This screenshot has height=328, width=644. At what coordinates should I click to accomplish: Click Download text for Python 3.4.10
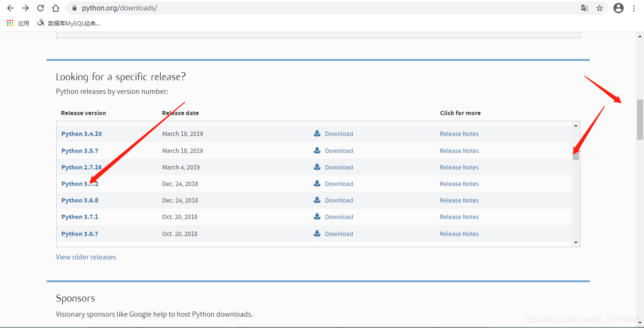coord(339,134)
